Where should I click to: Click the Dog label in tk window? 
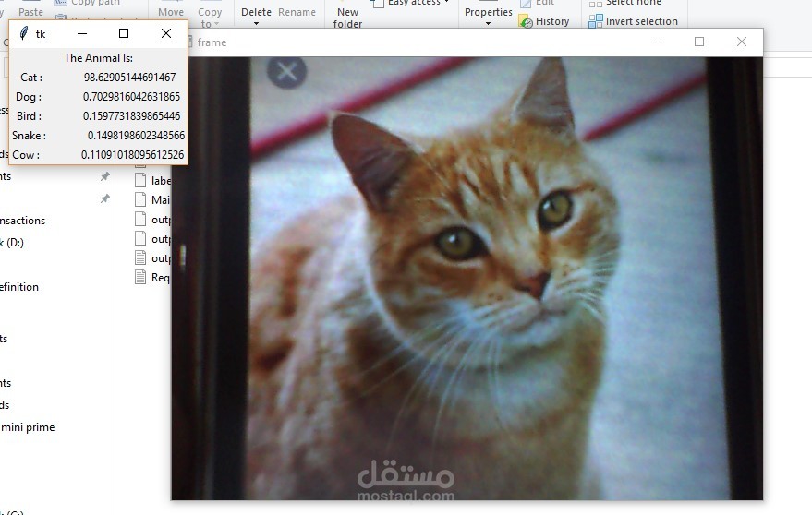pos(29,97)
